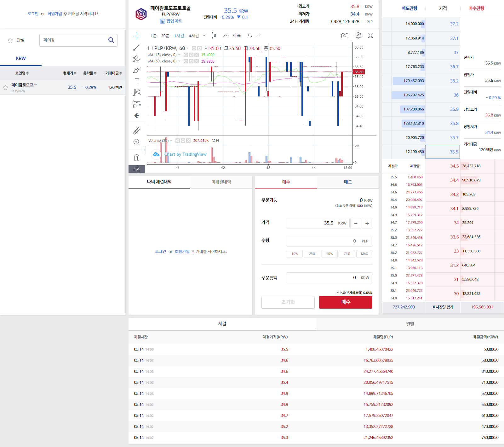504x447 pixels.
Task: Open Volume indicator settings gear
Action: click(183, 141)
